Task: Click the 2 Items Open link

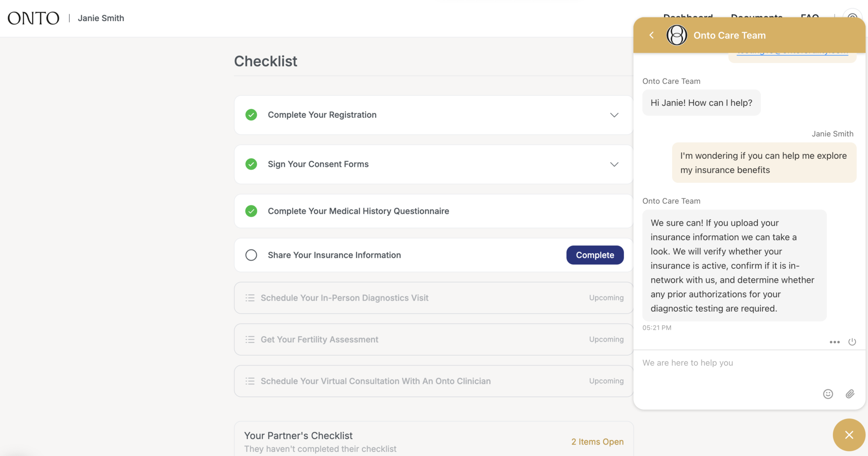Action: 598,442
